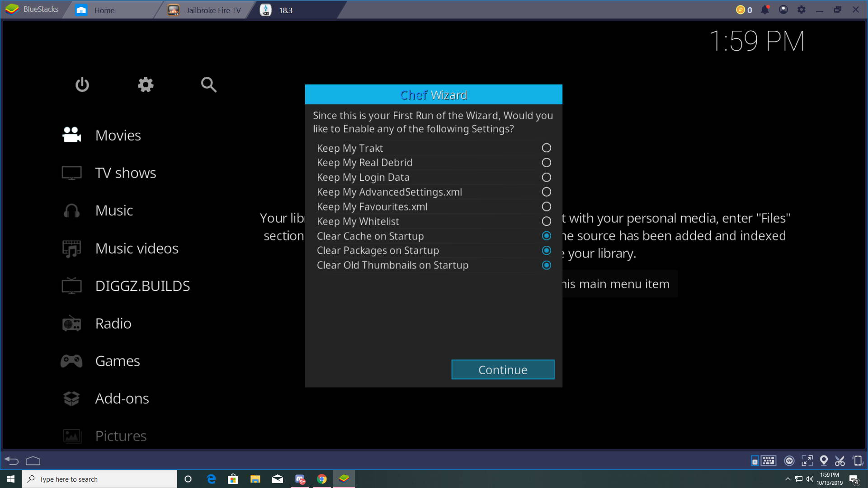Open the TV shows menu item
Image resolution: width=868 pixels, height=488 pixels.
[126, 173]
